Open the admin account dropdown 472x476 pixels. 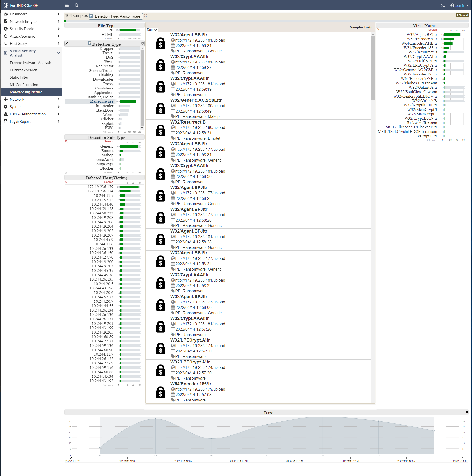point(459,5)
